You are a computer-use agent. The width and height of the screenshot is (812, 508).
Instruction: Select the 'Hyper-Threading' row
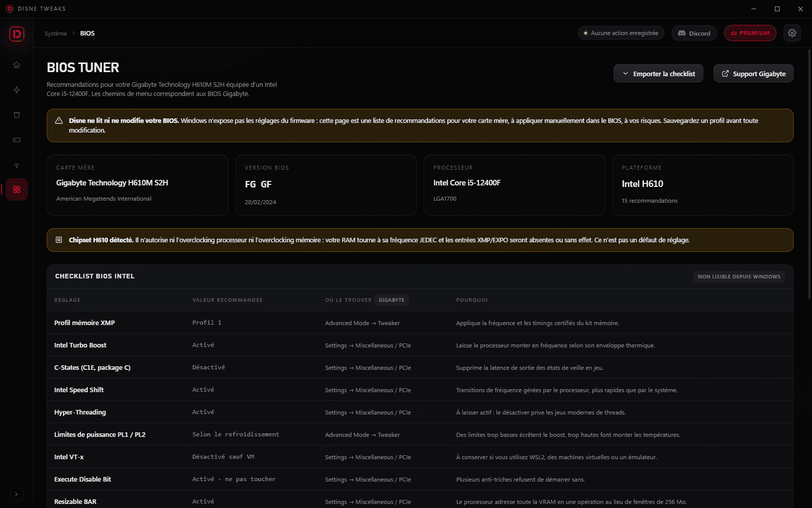(x=420, y=412)
